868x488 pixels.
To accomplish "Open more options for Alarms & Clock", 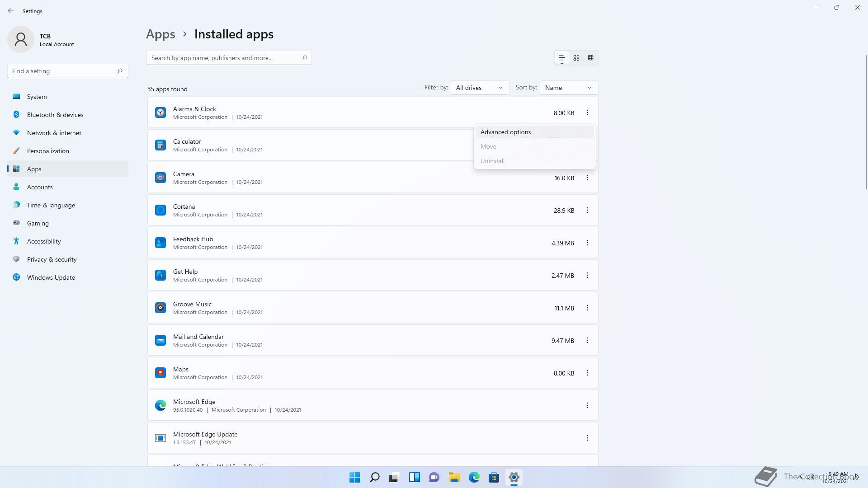I will coord(587,113).
